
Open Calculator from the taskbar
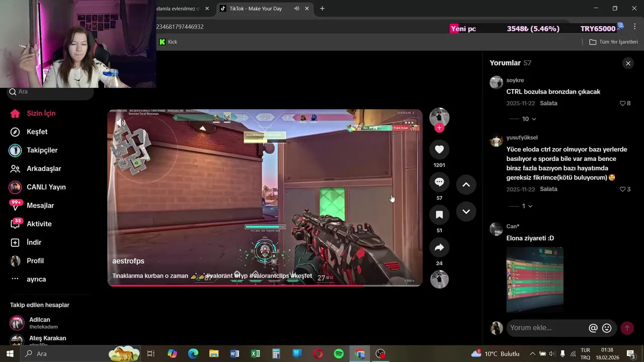[276, 354]
